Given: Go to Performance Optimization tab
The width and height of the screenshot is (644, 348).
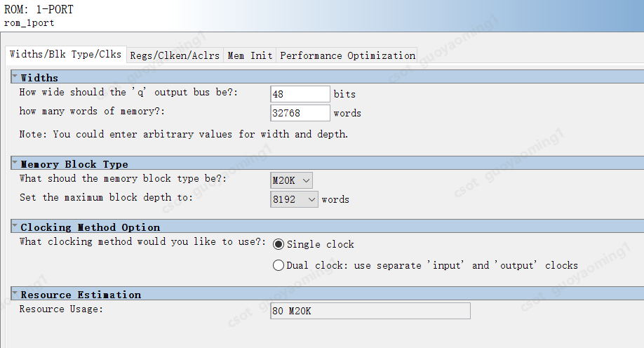Looking at the screenshot, I should pos(348,55).
